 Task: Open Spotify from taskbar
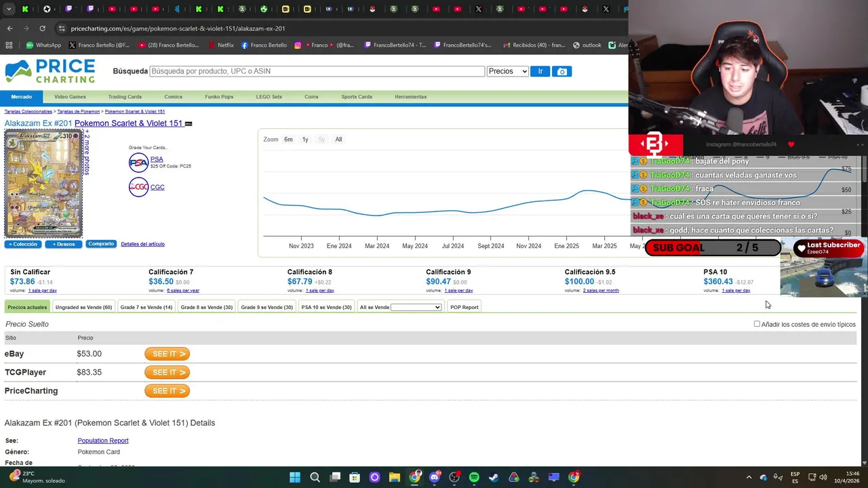474,477
